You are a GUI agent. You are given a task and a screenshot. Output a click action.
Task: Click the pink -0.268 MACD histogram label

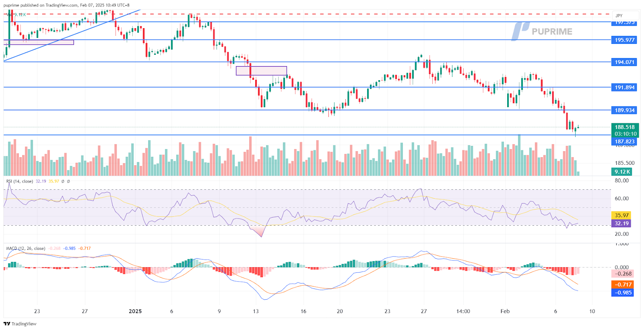[x=623, y=274]
